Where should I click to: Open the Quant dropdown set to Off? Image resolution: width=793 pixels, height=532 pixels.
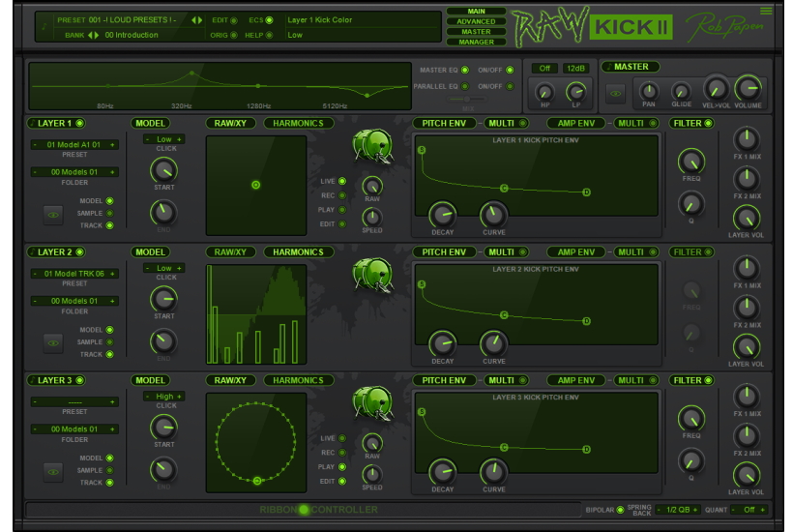749,510
